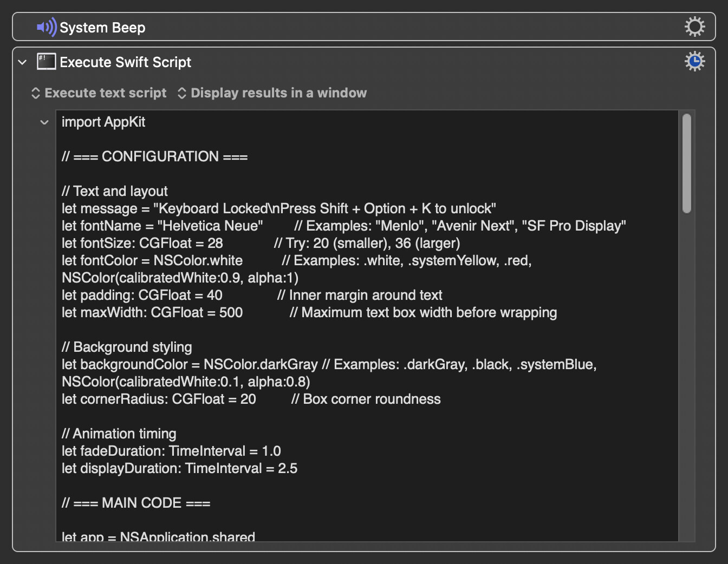Place cursor on the fontSize value 28
Screen dimensions: 728x564
[x=215, y=244]
